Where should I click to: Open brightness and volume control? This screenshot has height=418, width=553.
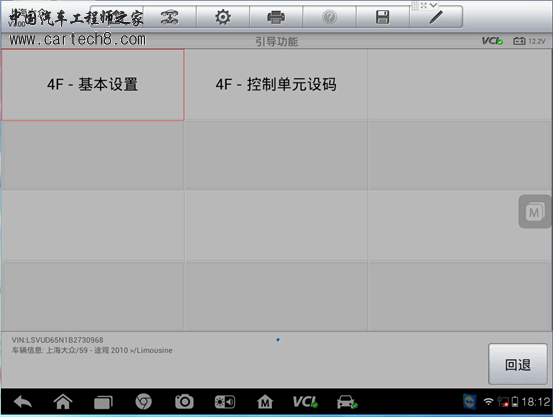click(225, 402)
